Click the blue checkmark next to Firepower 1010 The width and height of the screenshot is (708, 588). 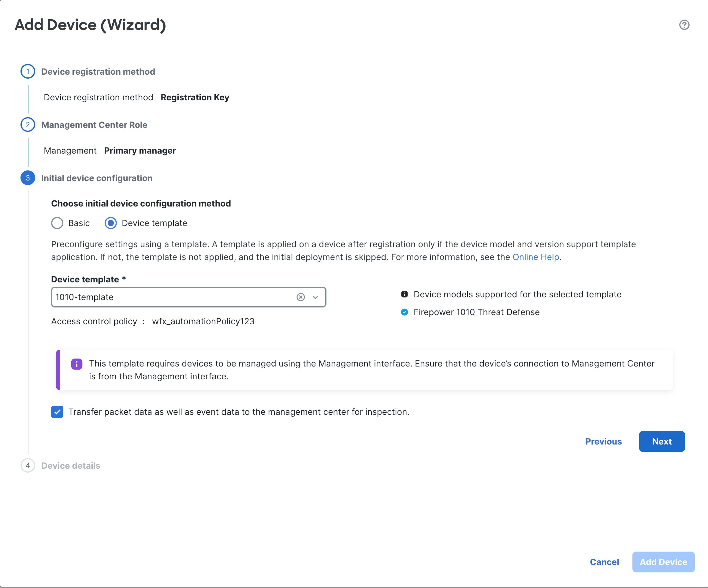click(404, 312)
